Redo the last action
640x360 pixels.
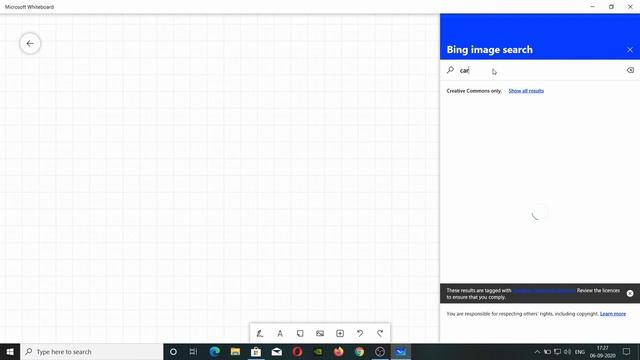[380, 333]
